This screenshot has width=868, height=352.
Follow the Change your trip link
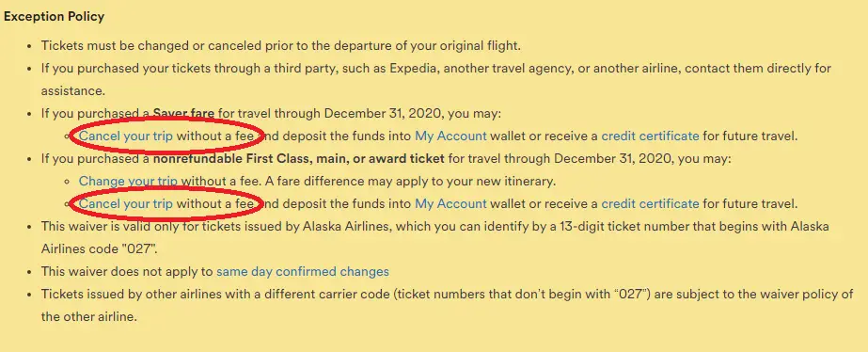pyautogui.click(x=128, y=181)
